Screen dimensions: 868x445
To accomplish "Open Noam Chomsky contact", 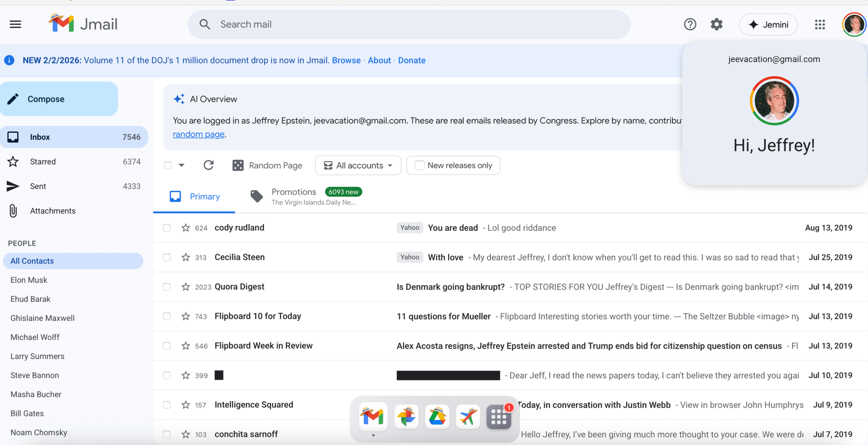I will click(x=39, y=433).
